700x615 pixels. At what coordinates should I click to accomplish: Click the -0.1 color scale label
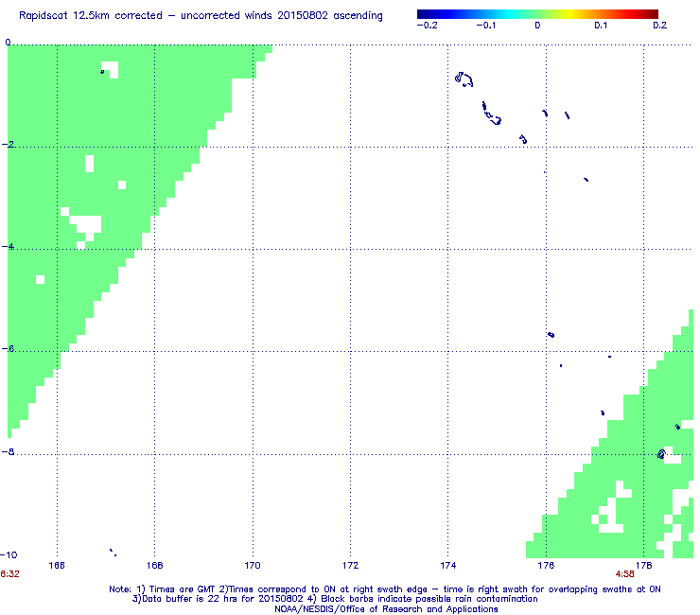click(x=485, y=26)
